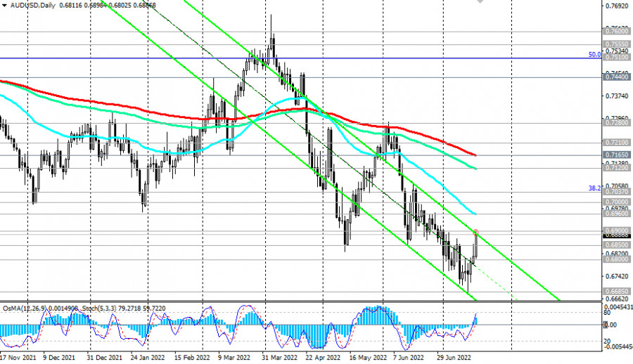
Task: Click the 0.66620 scale value
Action: (x=616, y=299)
